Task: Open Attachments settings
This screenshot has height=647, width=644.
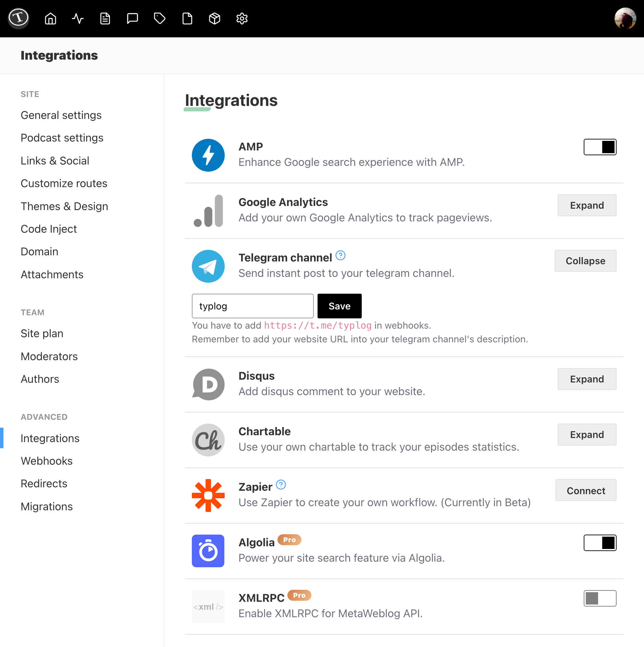Action: 52,274
